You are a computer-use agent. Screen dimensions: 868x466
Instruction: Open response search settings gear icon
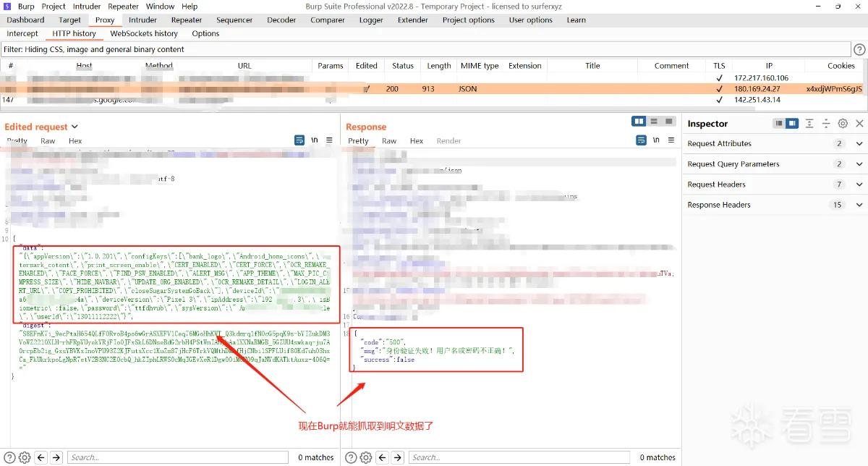[365, 457]
